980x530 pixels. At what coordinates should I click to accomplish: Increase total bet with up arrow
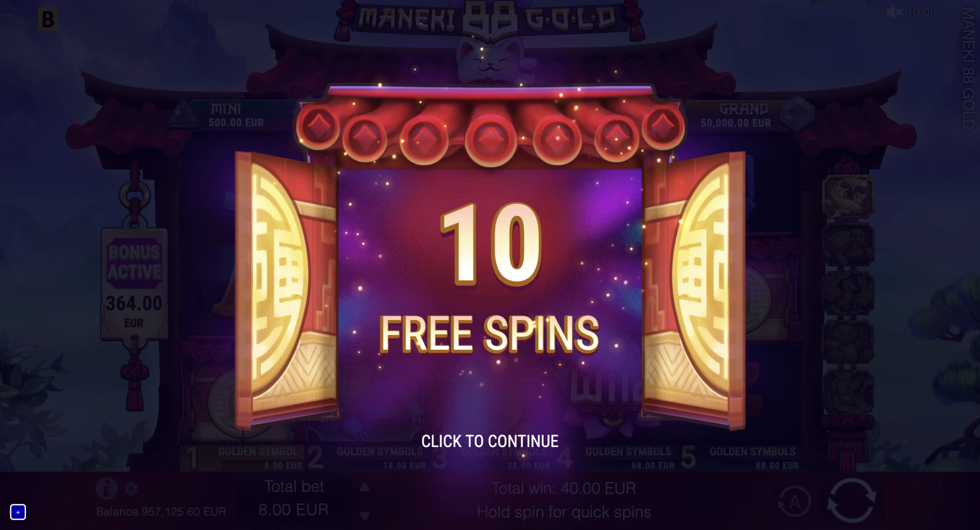tap(365, 487)
